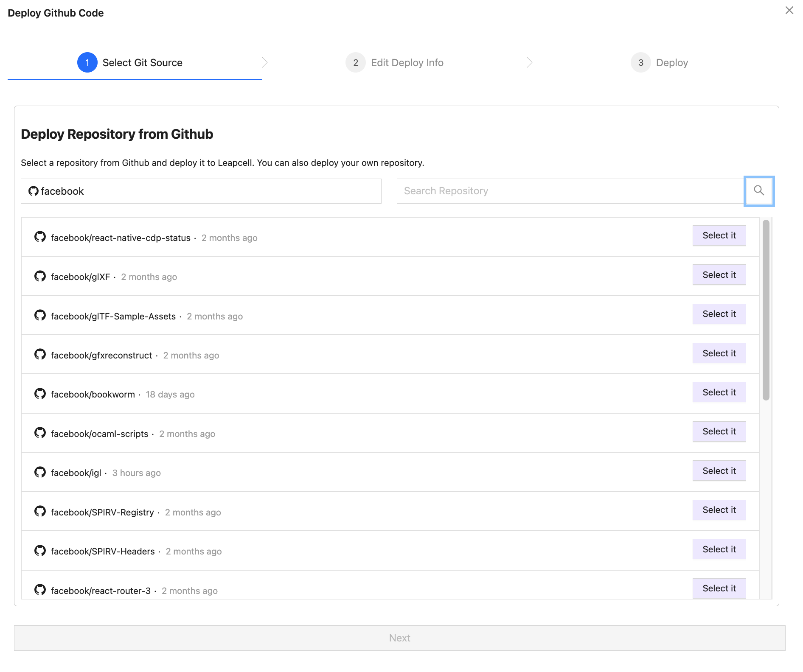803x672 pixels.
Task: Click GitHub icon beside facebook/ocaml-scripts
Action: pos(40,433)
